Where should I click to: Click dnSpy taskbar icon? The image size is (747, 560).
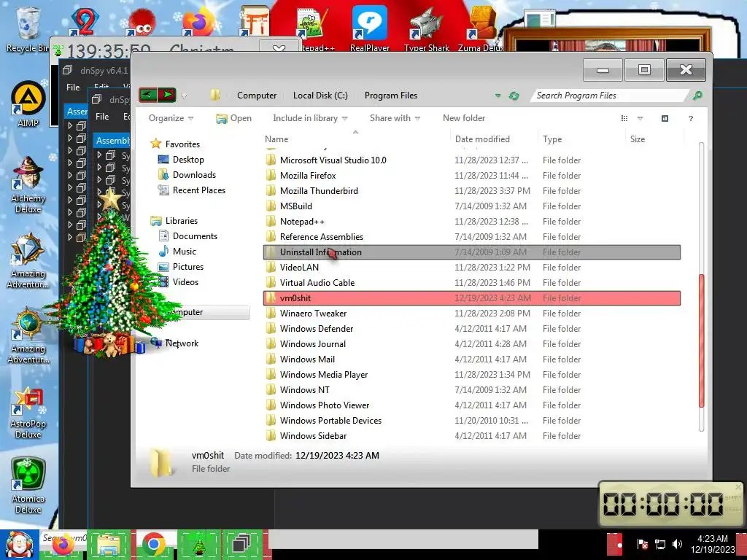tap(242, 544)
